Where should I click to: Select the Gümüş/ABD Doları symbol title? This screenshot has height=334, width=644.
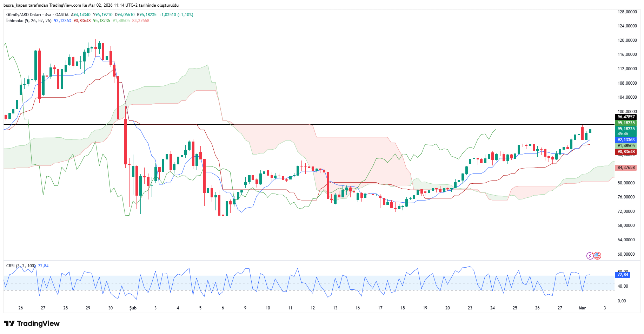(24, 15)
